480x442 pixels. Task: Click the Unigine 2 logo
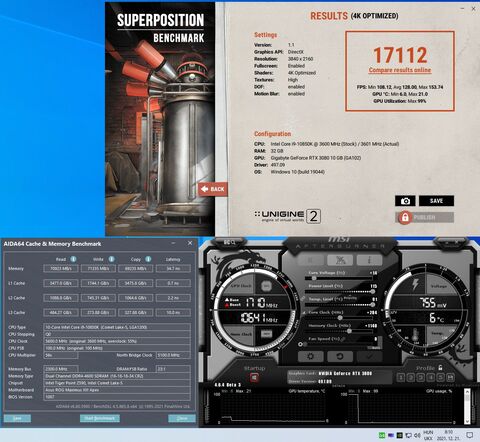(287, 216)
